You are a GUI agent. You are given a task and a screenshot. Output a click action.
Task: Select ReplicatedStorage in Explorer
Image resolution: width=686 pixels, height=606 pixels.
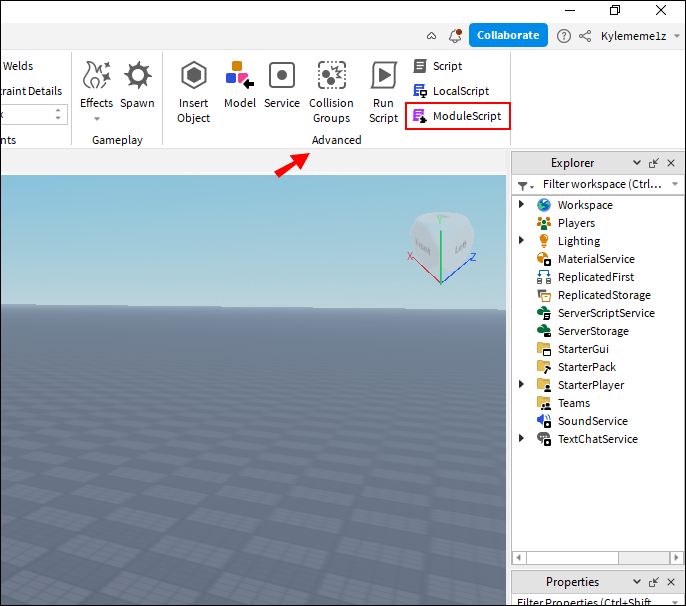click(604, 295)
